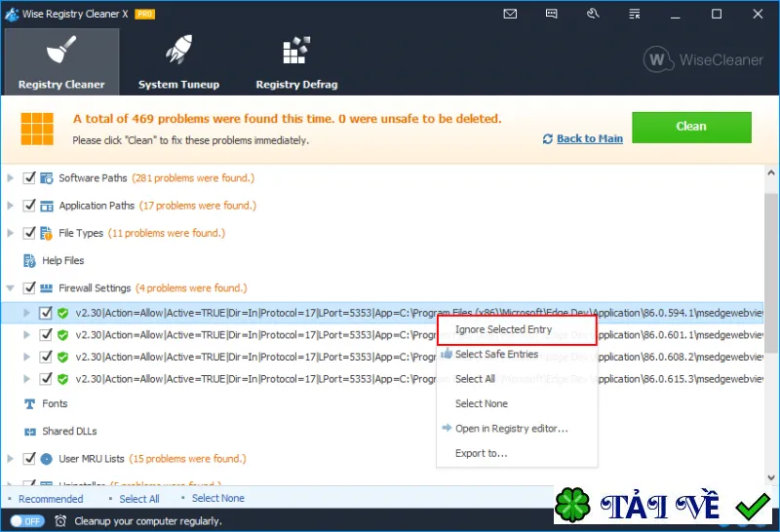Click the vertical scrollbar thumb

click(771, 274)
